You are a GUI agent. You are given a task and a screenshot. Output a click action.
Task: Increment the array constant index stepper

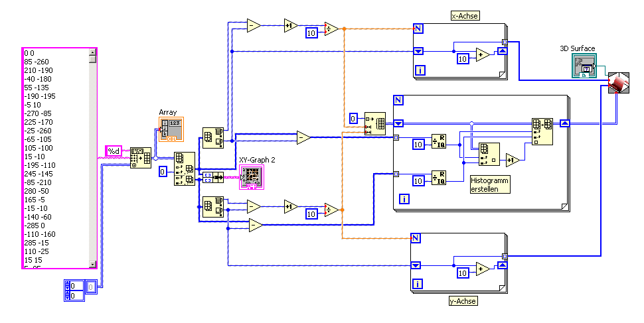click(x=67, y=284)
